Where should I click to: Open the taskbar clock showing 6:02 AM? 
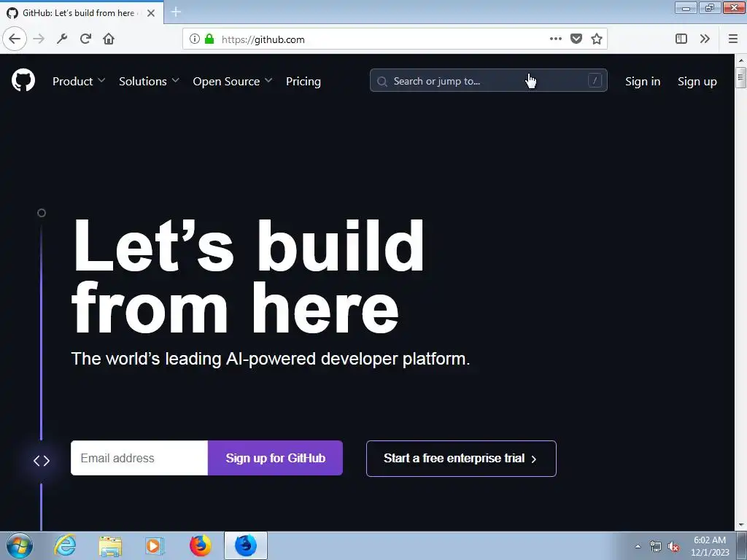[x=710, y=545]
